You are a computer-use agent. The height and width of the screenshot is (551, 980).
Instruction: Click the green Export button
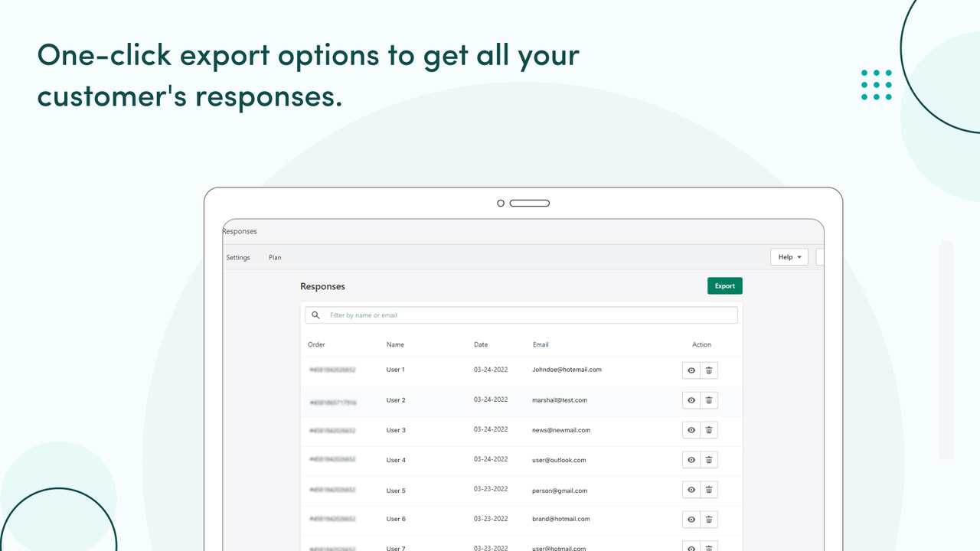[x=724, y=285]
